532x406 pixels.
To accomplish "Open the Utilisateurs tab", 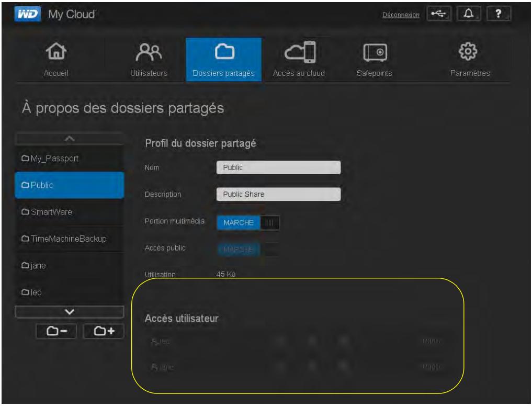I will (149, 60).
